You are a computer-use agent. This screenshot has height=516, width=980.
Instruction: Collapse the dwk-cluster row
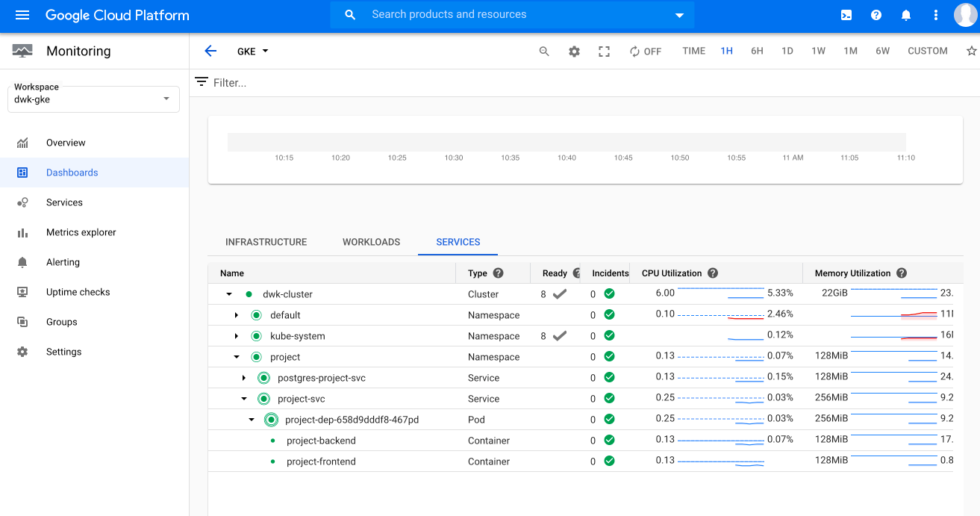tap(229, 294)
